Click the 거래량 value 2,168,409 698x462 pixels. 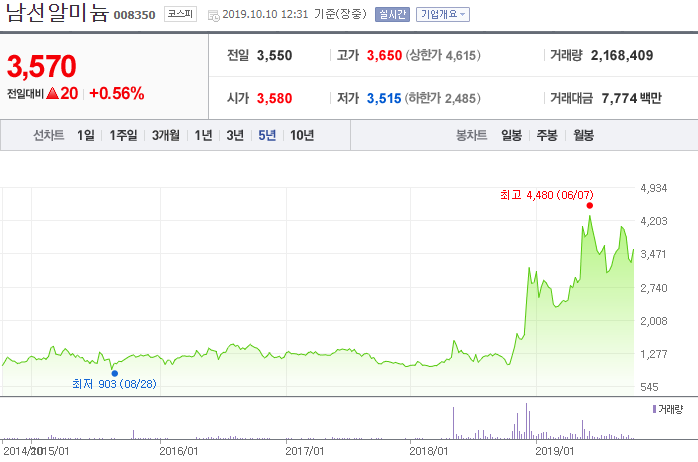tap(622, 56)
